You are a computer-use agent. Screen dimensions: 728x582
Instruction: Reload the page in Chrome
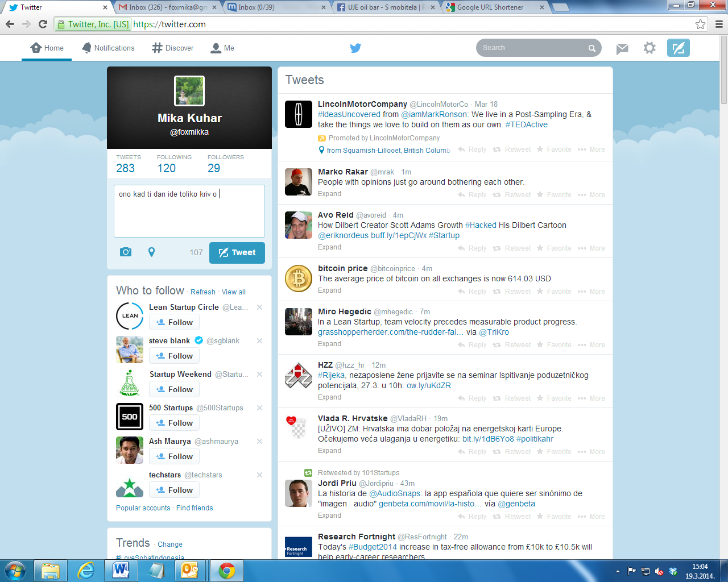coord(43,24)
